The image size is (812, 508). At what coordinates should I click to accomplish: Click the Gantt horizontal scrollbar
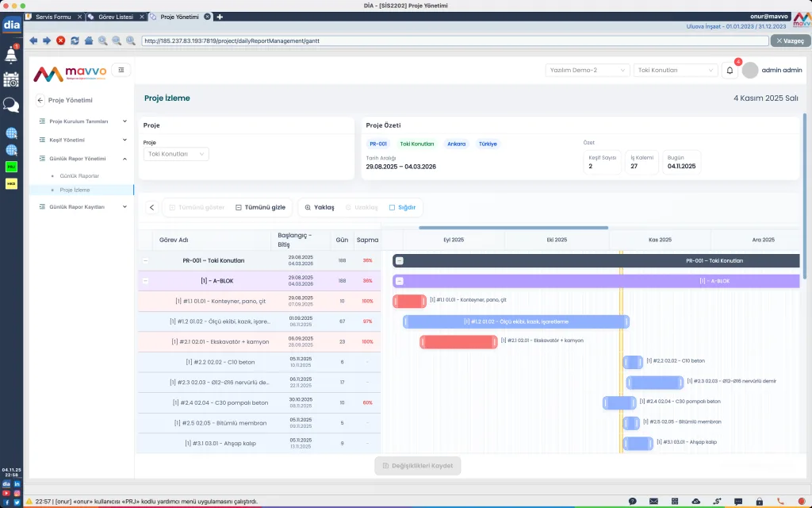(x=513, y=228)
